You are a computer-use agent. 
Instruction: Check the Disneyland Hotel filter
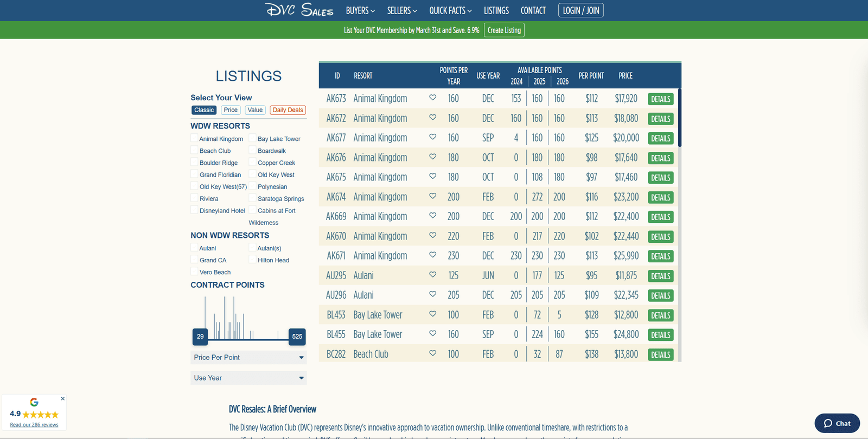(194, 210)
